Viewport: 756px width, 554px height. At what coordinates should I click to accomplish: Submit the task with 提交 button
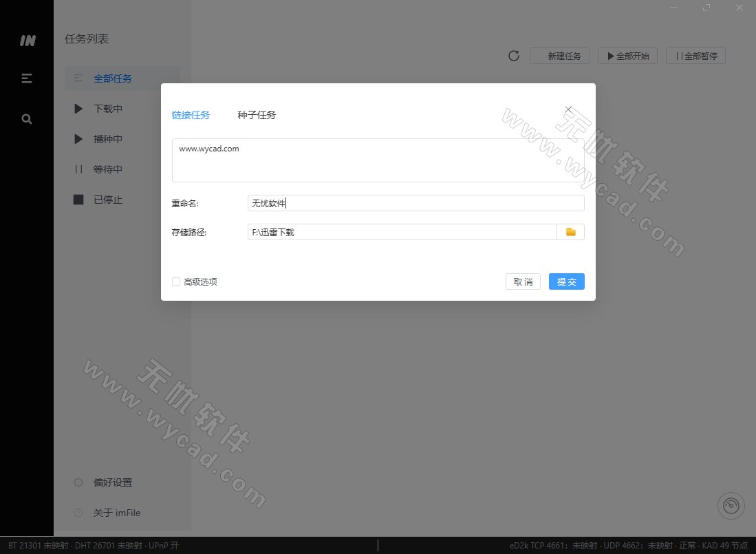566,281
